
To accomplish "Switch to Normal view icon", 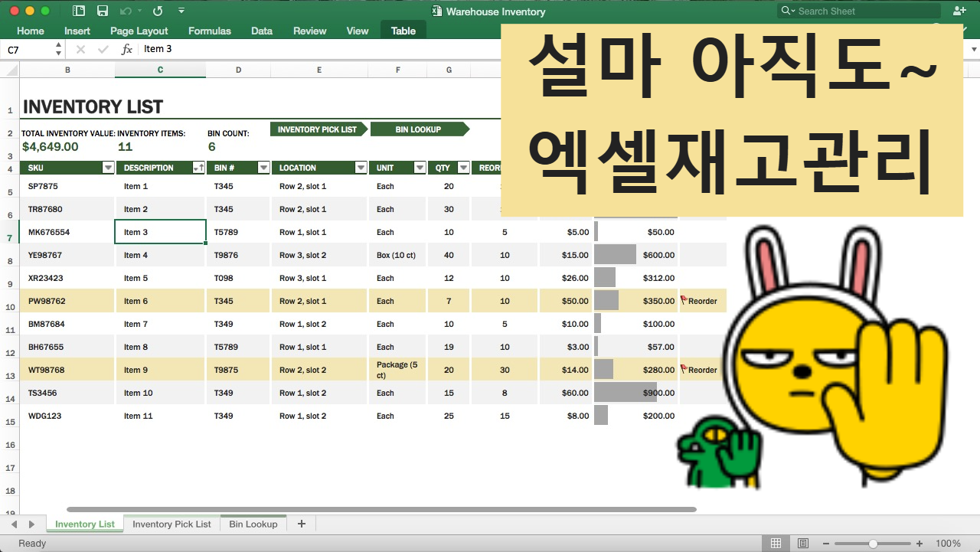I will click(776, 544).
